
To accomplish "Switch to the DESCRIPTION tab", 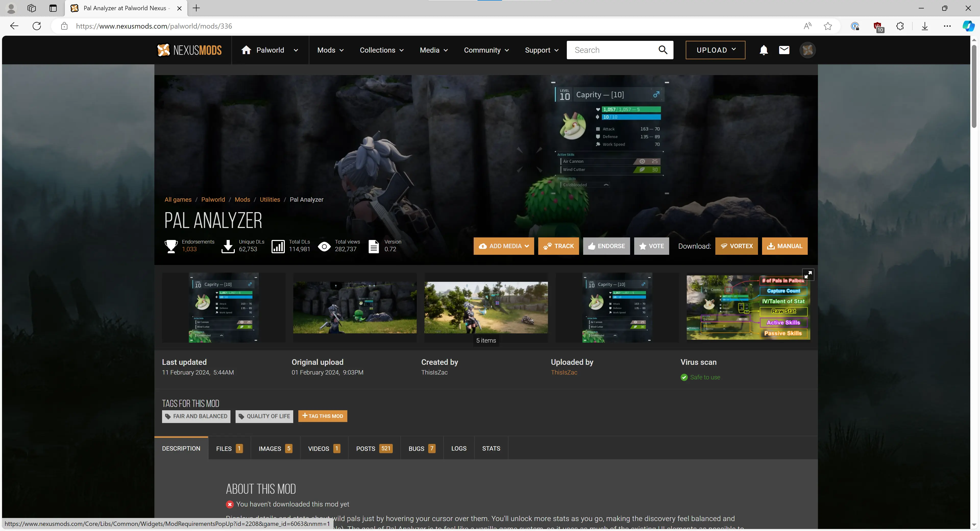I will click(181, 448).
